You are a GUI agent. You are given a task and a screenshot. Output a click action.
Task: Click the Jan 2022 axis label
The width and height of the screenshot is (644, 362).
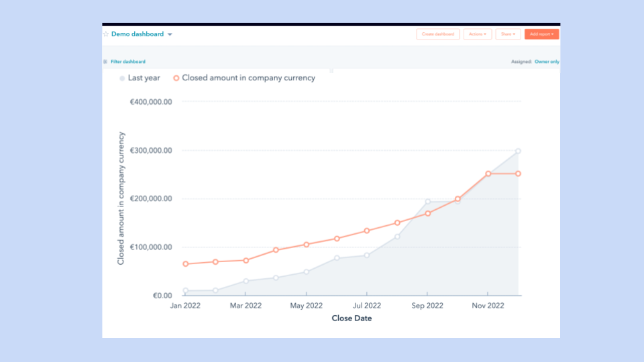[x=185, y=306]
